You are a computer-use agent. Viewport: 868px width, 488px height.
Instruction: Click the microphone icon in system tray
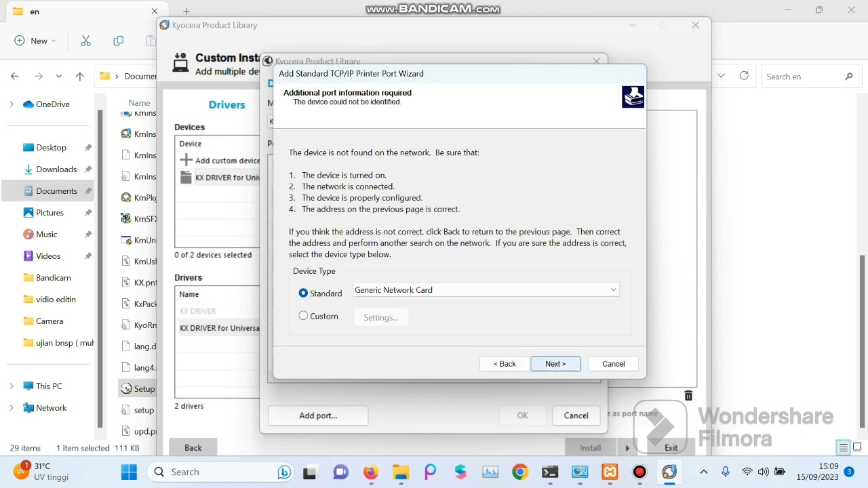point(726,472)
